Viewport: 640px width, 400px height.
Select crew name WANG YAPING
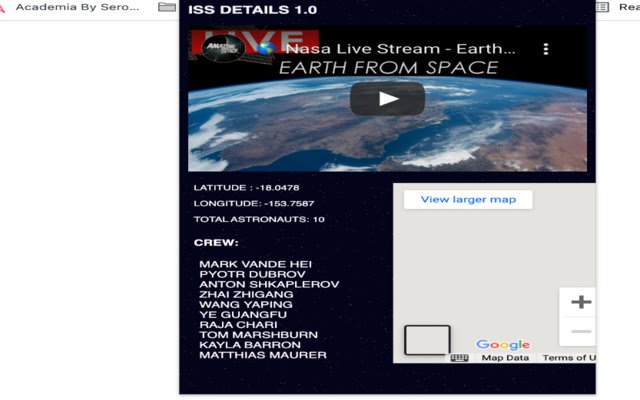(x=246, y=304)
